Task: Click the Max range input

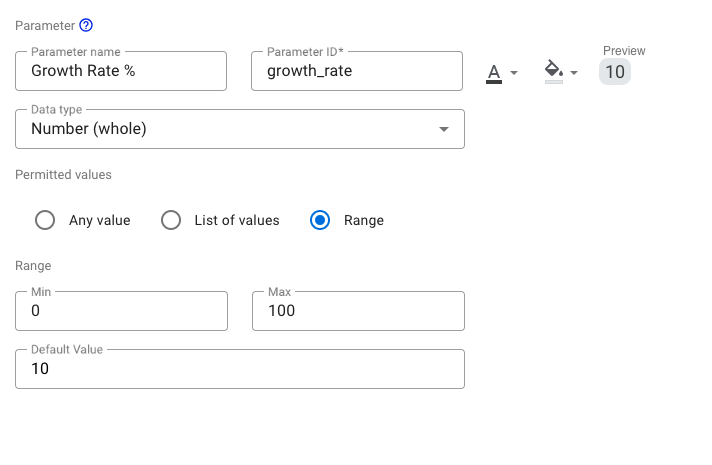Action: coord(358,311)
